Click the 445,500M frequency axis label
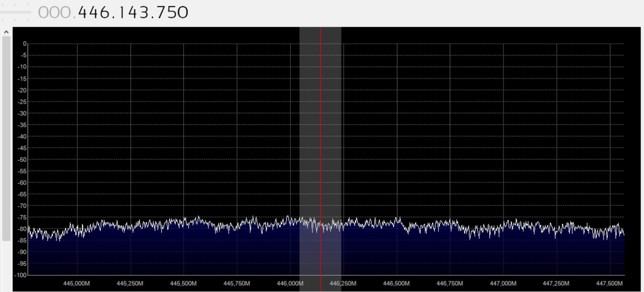The width and height of the screenshot is (644, 292). coord(183,284)
